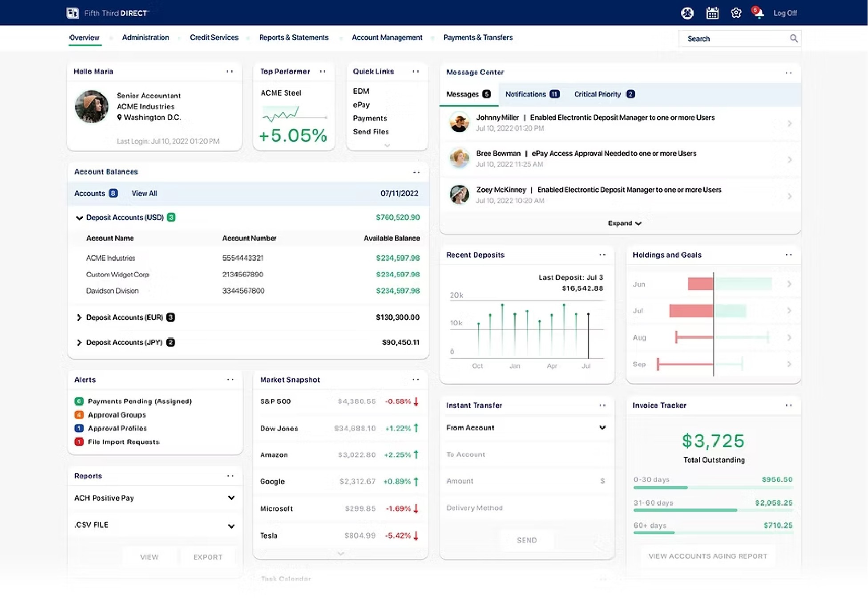The height and width of the screenshot is (616, 868).
Task: Open Quick Links card options menu
Action: tap(416, 71)
